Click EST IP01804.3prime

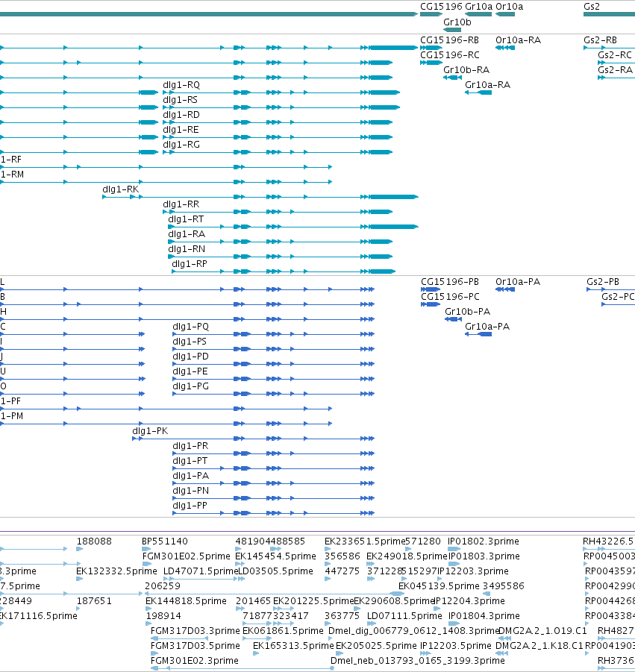tap(484, 615)
